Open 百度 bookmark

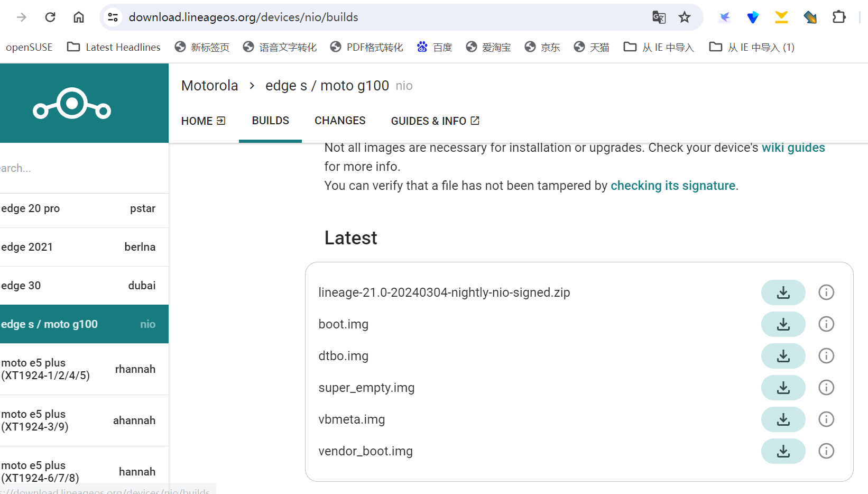tap(435, 47)
